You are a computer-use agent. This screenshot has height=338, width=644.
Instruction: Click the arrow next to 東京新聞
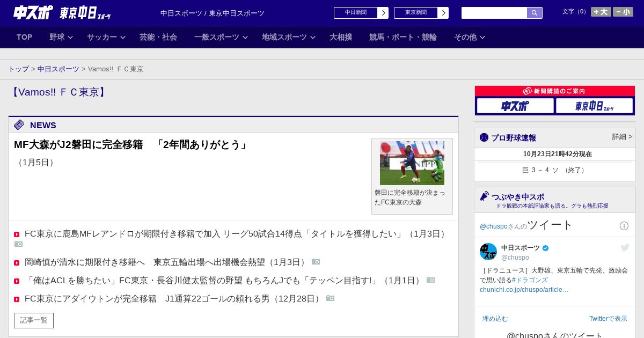point(443,13)
